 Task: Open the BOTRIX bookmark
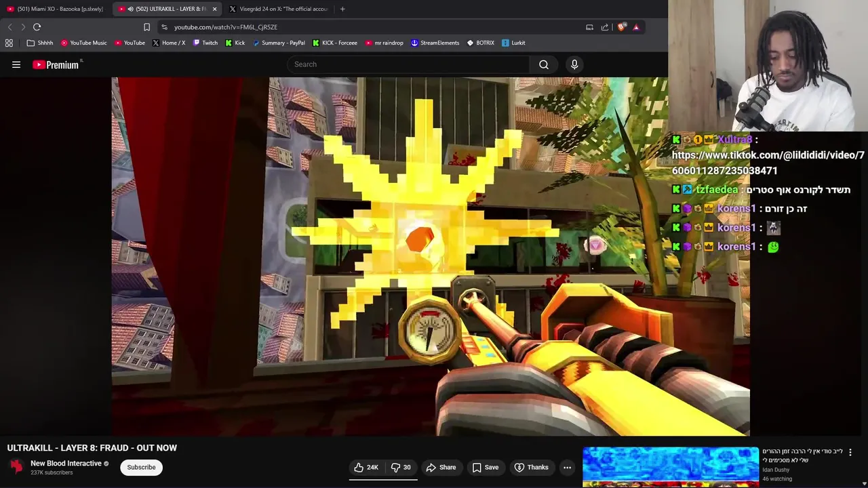coord(480,43)
